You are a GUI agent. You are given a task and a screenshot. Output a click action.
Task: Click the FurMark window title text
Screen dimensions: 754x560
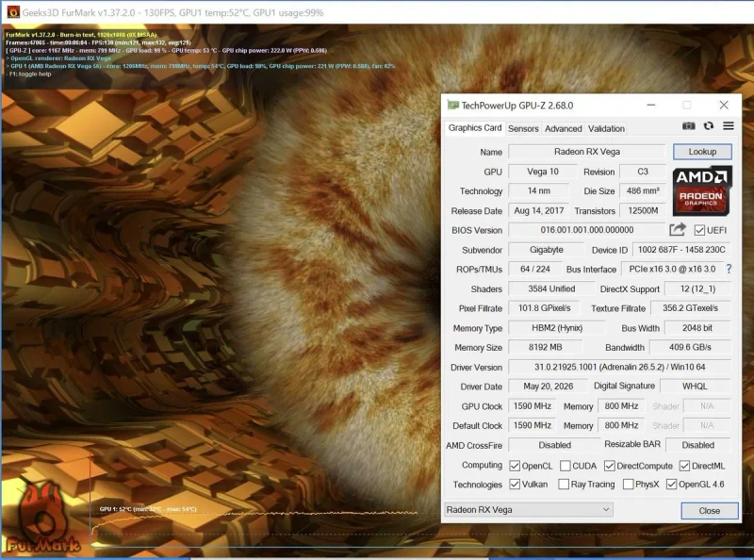point(172,12)
